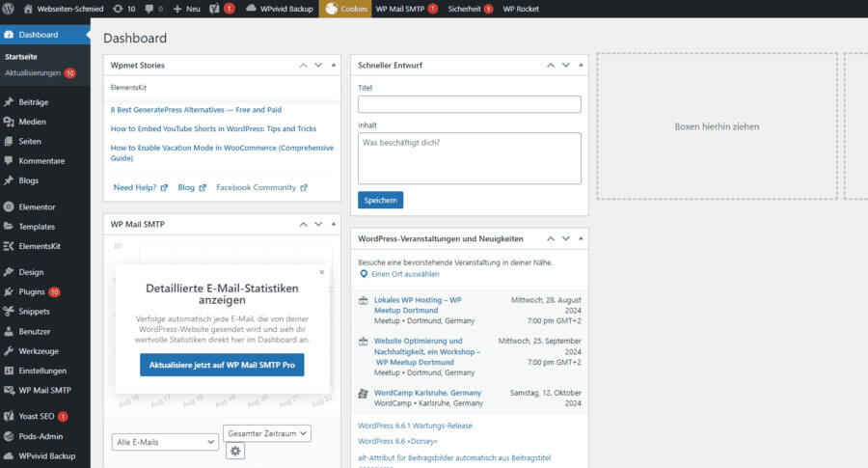Select Dashboard in the sidebar
868x468 pixels.
click(44, 35)
